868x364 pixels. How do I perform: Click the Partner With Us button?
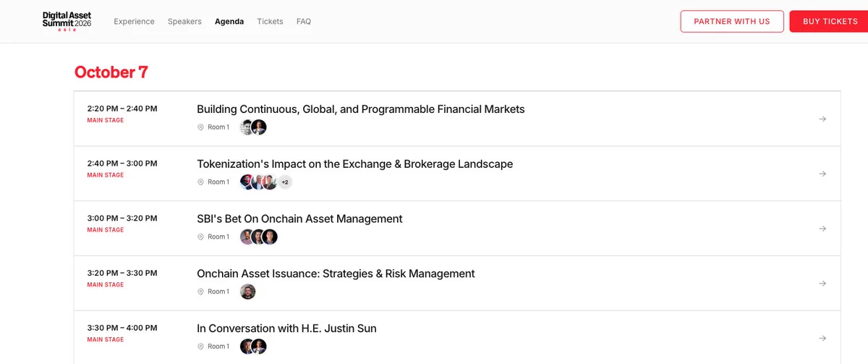(x=732, y=21)
